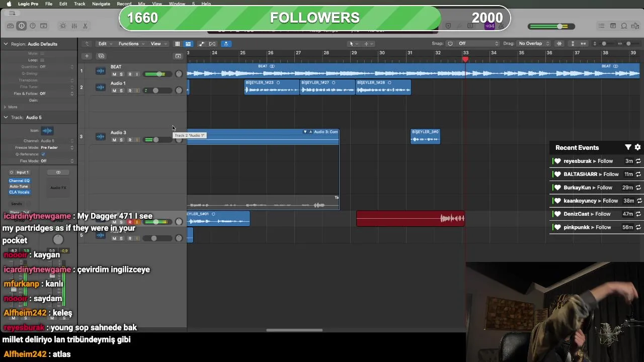Open the Note Pads icon

tap(613, 26)
